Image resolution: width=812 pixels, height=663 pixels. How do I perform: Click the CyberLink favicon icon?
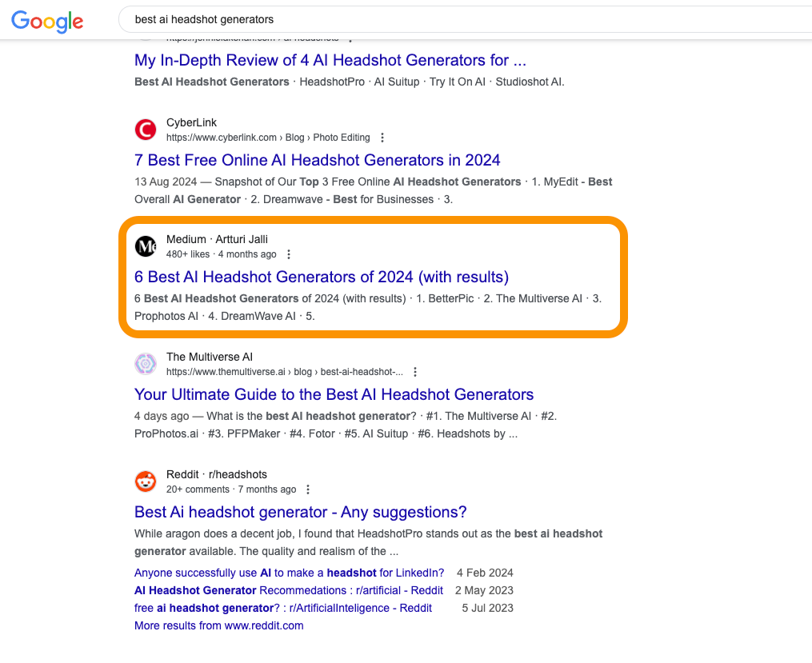point(146,130)
